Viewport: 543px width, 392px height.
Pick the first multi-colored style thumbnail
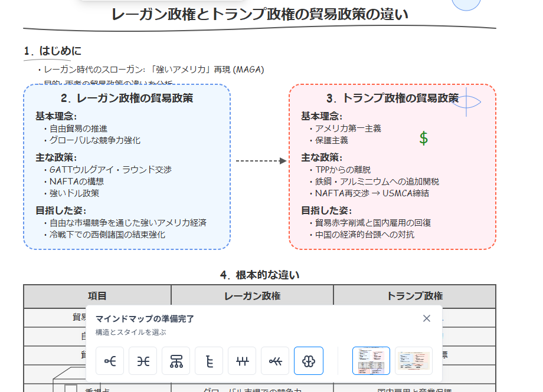point(371,361)
